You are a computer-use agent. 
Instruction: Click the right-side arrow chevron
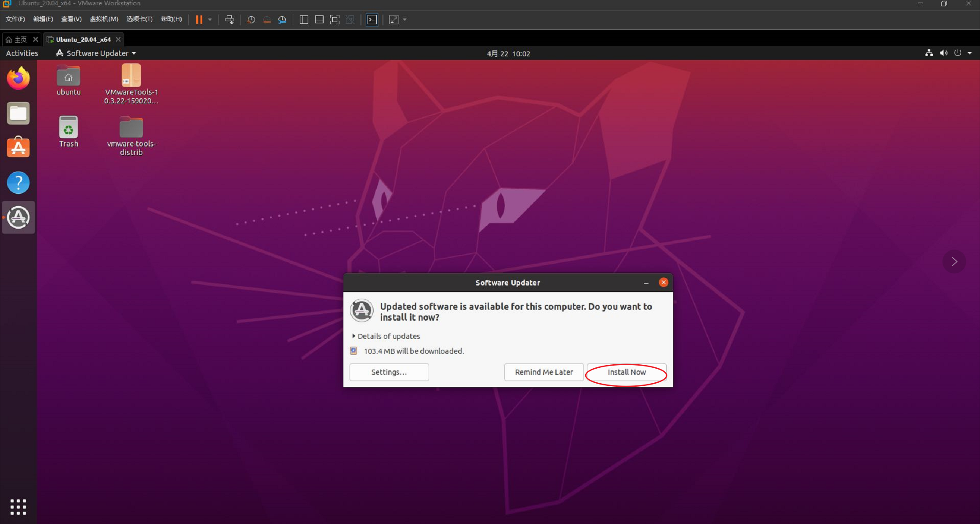click(x=954, y=262)
